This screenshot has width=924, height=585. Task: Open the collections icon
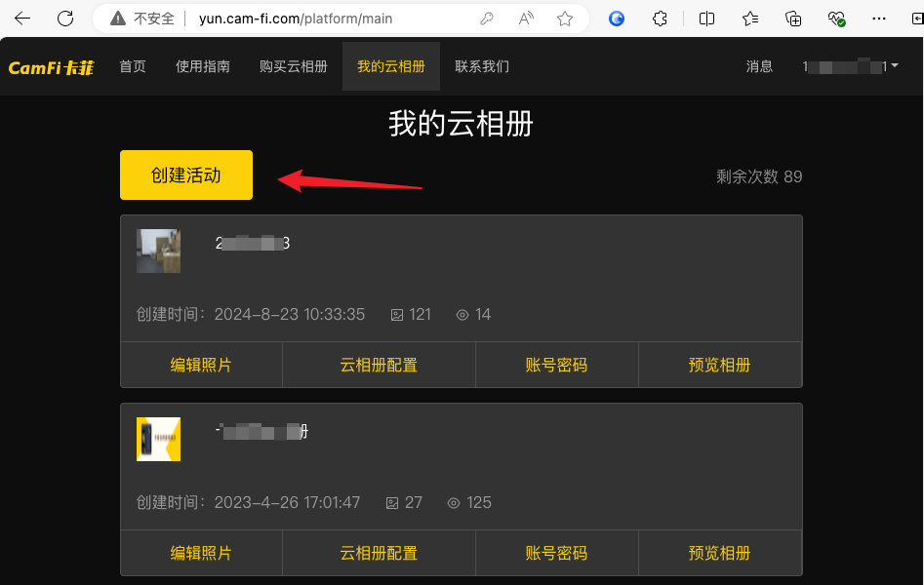(793, 19)
